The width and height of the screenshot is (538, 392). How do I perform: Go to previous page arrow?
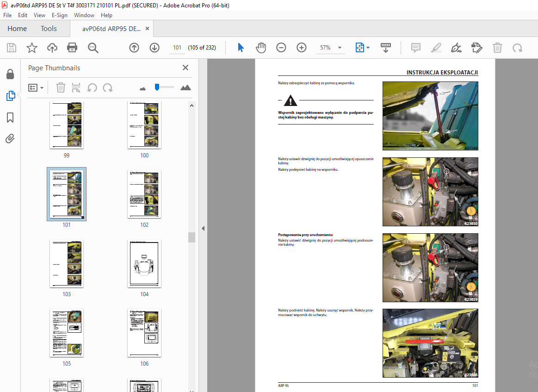click(134, 48)
